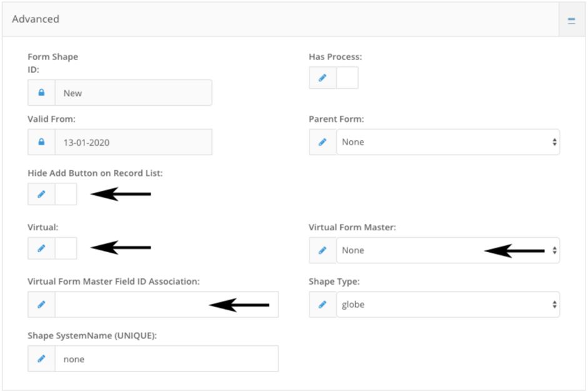Focus the Virtual Form Master Field ID Association input
The image size is (588, 391).
167,305
